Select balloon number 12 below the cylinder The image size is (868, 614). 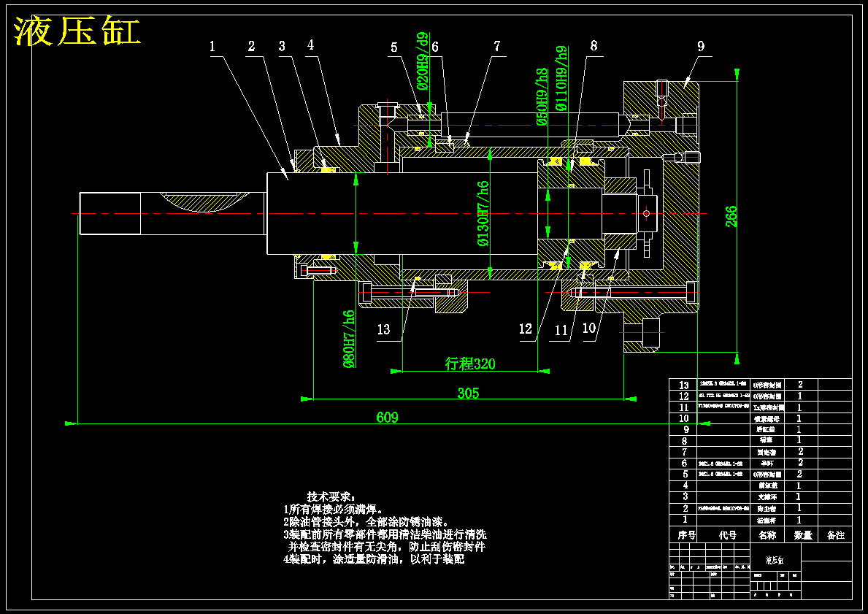click(526, 329)
